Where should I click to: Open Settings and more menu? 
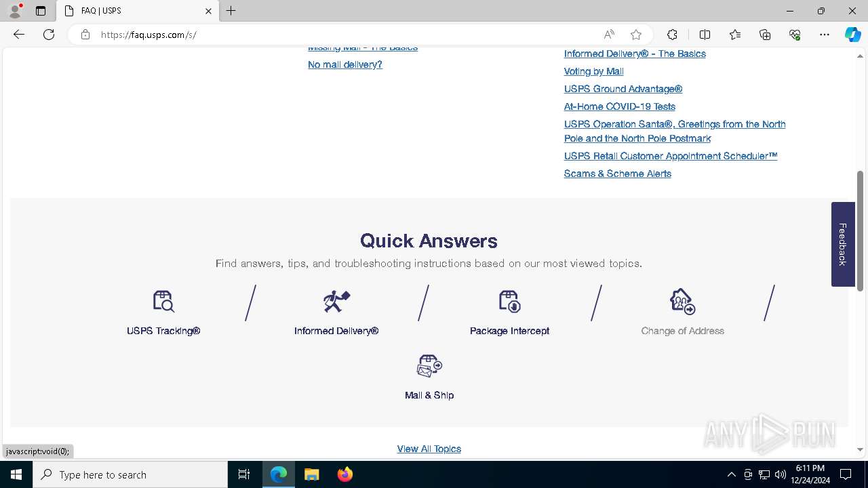click(x=825, y=35)
